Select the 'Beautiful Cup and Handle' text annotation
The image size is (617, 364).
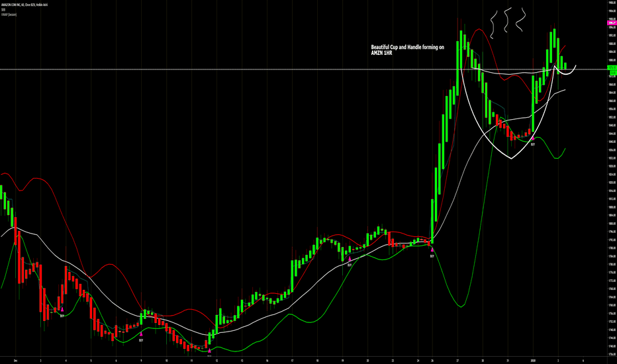coord(408,50)
